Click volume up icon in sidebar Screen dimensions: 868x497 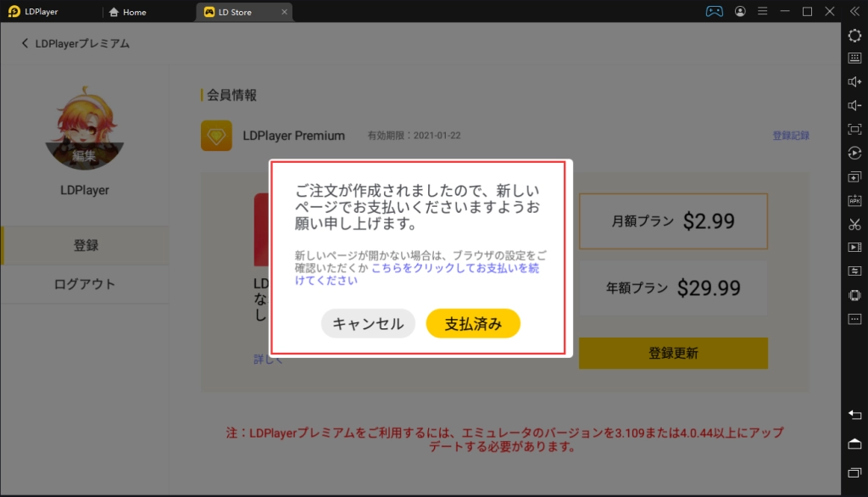tap(854, 82)
